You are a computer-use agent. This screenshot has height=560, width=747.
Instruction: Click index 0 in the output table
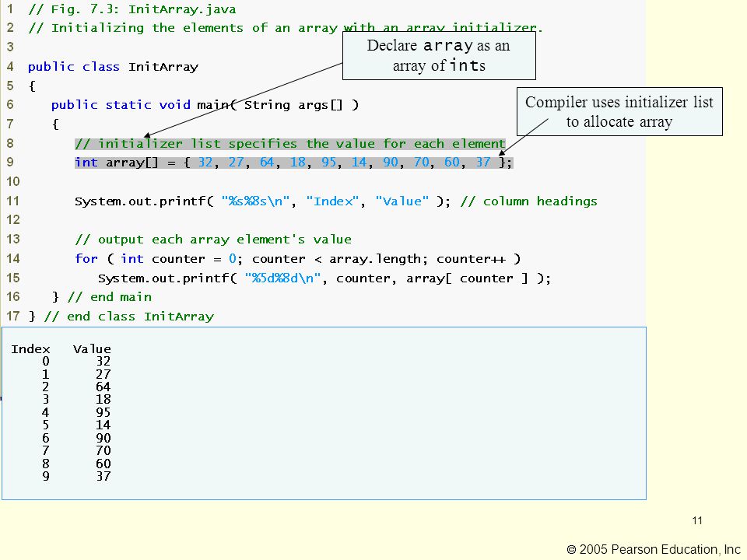tap(46, 362)
